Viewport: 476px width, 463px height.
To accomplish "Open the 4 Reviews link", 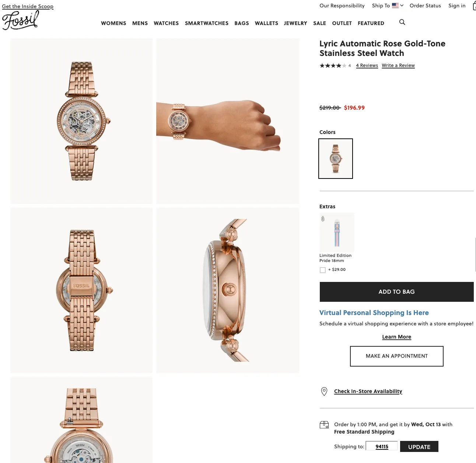I will 367,66.
